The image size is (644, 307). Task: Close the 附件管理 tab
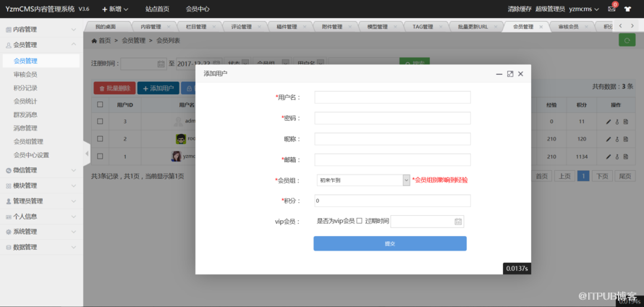[349, 27]
